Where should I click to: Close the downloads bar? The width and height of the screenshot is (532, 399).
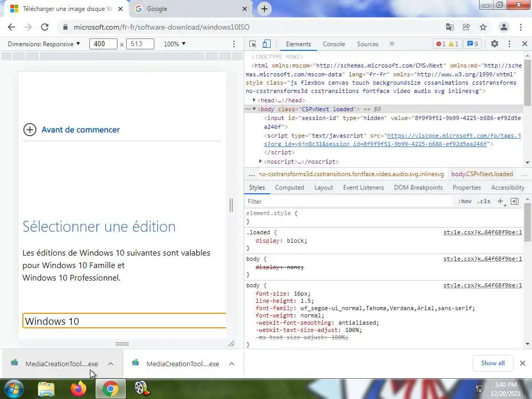[x=523, y=363]
